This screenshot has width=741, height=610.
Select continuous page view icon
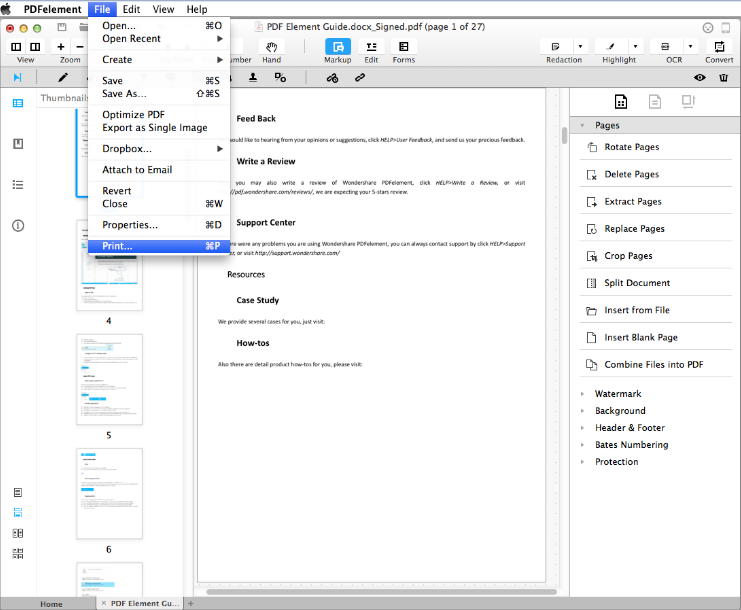(x=18, y=513)
